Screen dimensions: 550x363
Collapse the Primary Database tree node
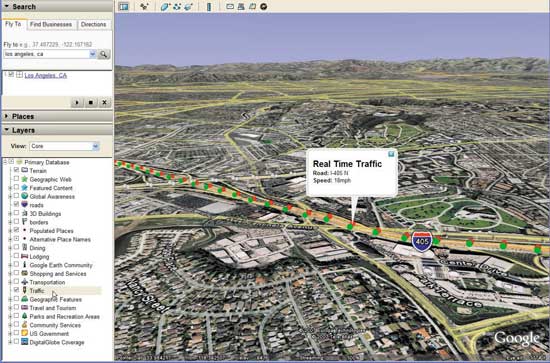5,162
